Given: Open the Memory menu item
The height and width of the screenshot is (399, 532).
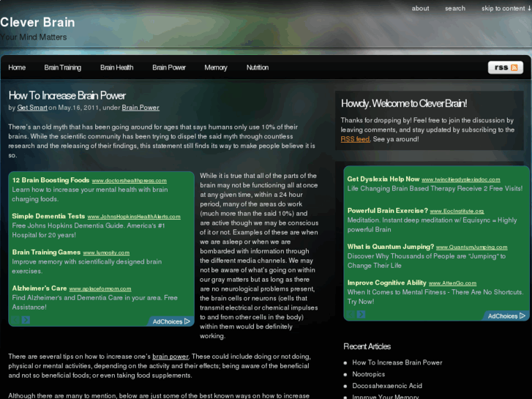Looking at the screenshot, I should point(216,67).
